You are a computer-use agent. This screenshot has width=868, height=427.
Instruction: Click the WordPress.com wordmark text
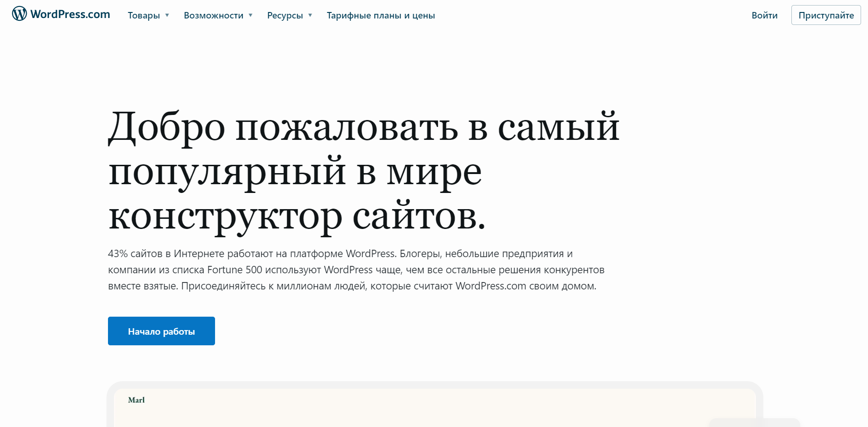click(x=70, y=14)
